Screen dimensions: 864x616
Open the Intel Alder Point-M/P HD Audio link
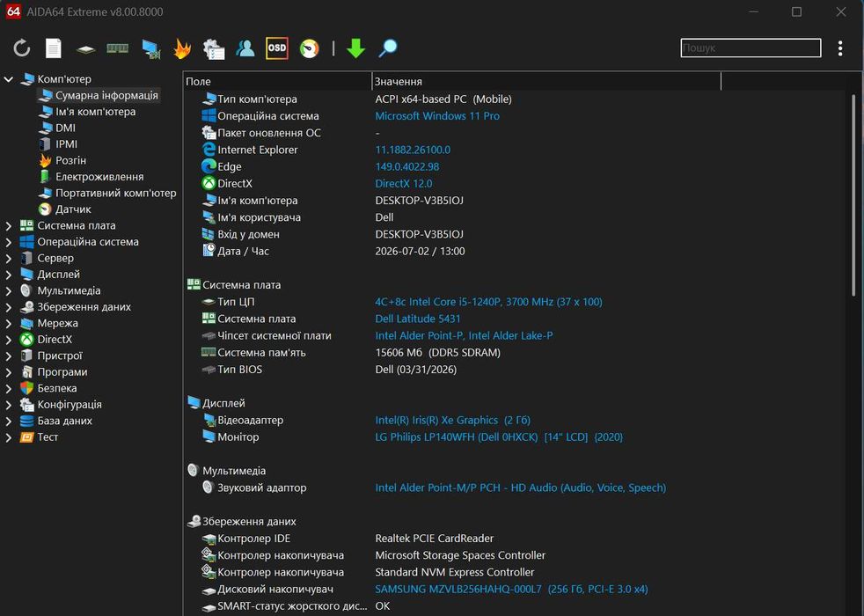click(521, 488)
